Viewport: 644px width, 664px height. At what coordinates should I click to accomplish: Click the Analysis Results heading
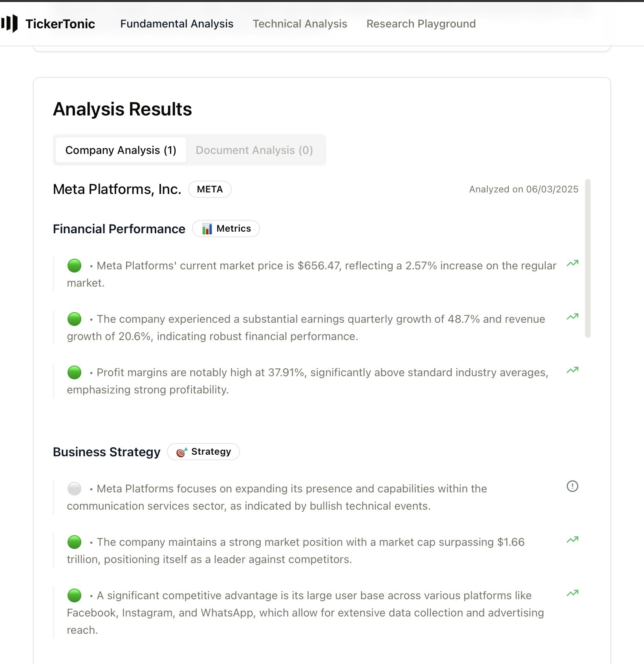coord(123,109)
